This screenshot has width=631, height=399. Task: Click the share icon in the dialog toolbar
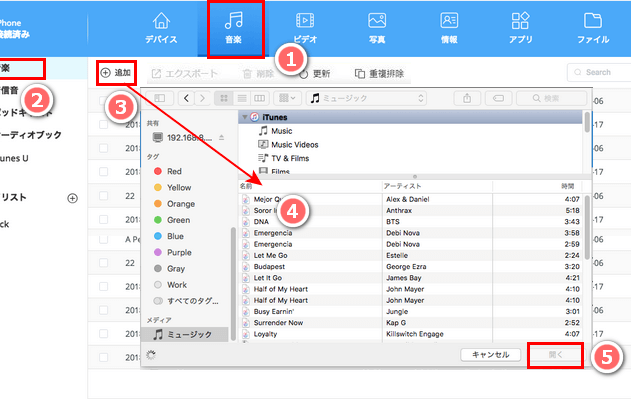467,98
